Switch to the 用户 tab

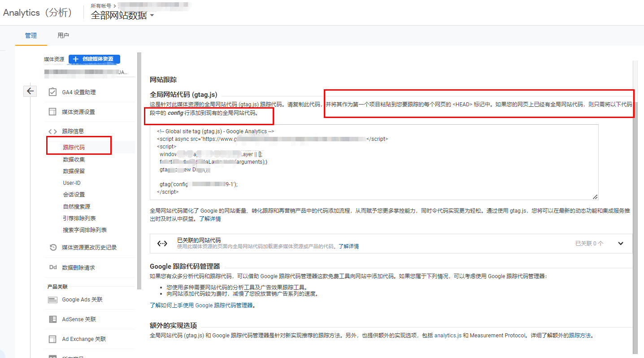[x=63, y=35]
